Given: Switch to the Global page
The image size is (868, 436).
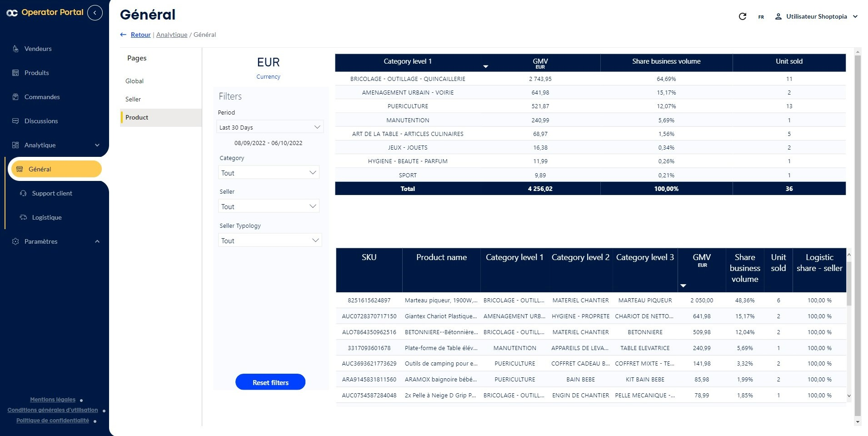Looking at the screenshot, I should pyautogui.click(x=135, y=81).
